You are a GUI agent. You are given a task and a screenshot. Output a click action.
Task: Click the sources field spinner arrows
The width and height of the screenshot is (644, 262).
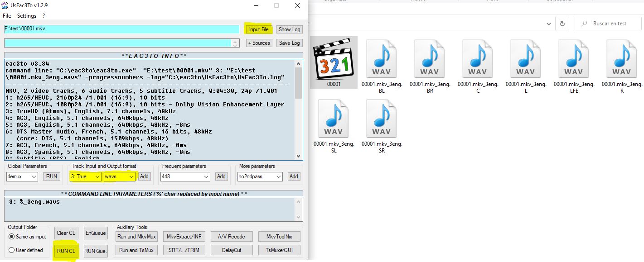click(x=235, y=43)
